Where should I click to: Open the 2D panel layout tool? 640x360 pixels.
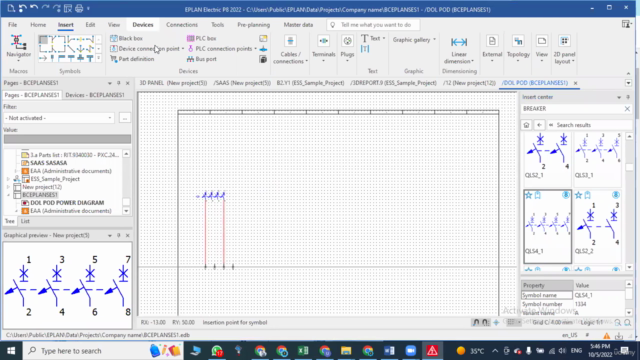click(x=564, y=50)
